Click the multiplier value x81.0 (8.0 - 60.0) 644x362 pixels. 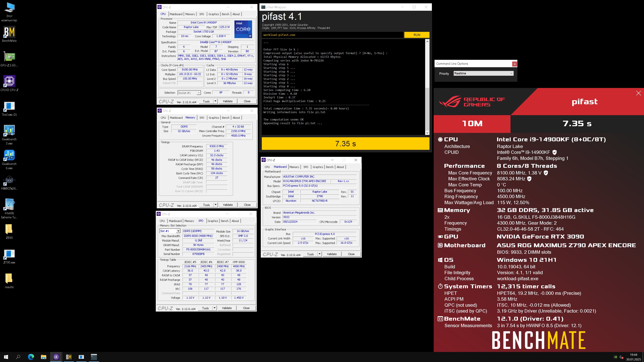(x=190, y=74)
